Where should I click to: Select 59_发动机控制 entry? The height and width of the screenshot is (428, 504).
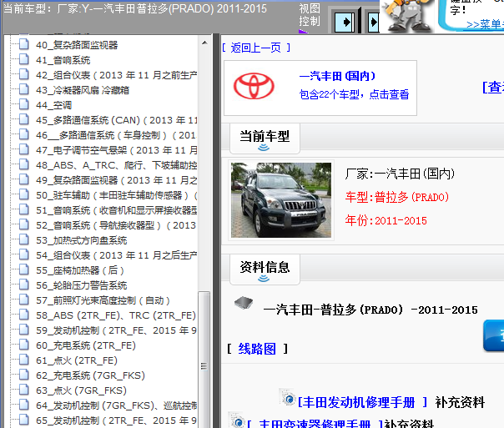click(x=116, y=330)
